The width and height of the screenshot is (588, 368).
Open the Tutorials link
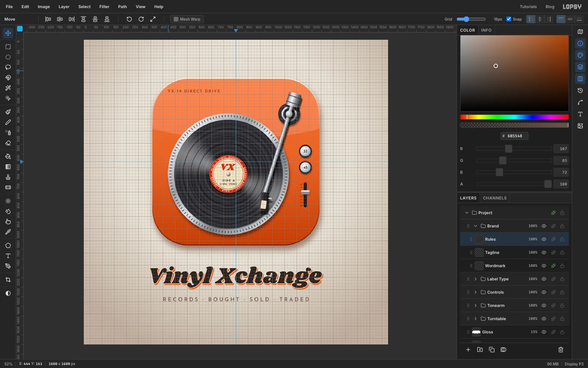528,7
